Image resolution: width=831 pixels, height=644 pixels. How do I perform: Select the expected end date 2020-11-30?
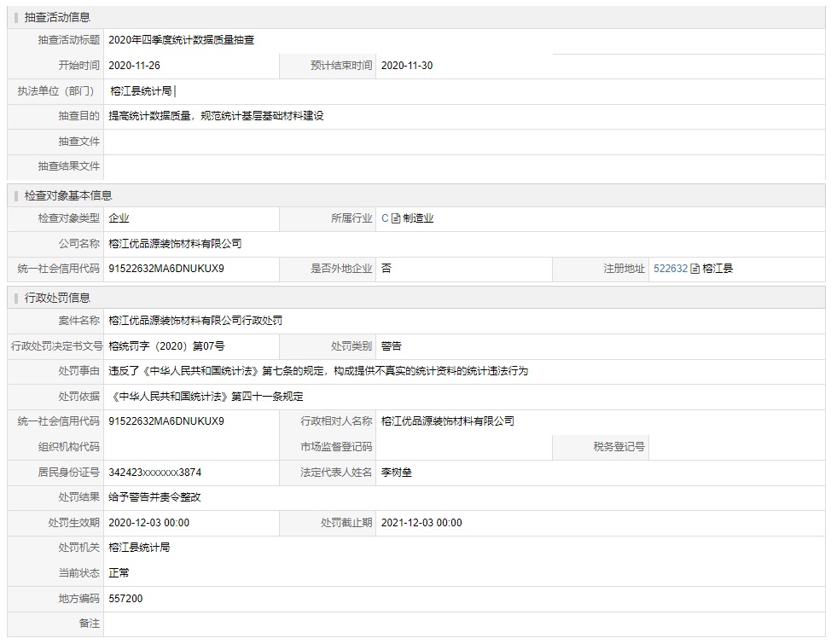[407, 66]
